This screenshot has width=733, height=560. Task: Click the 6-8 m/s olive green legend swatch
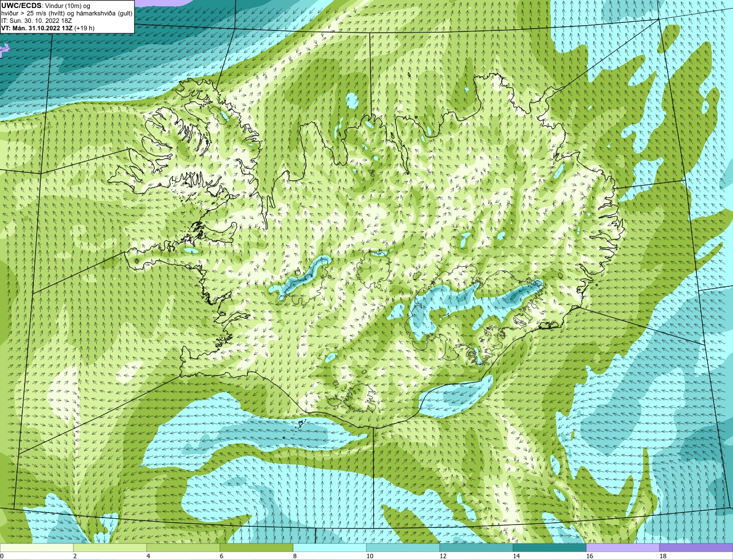point(257,548)
